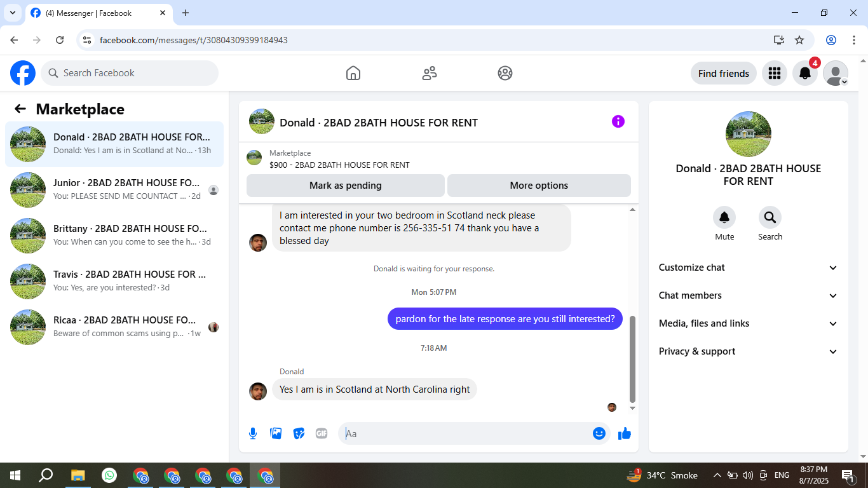Image resolution: width=868 pixels, height=488 pixels.
Task: Open the Windows notification center
Action: tap(848, 475)
